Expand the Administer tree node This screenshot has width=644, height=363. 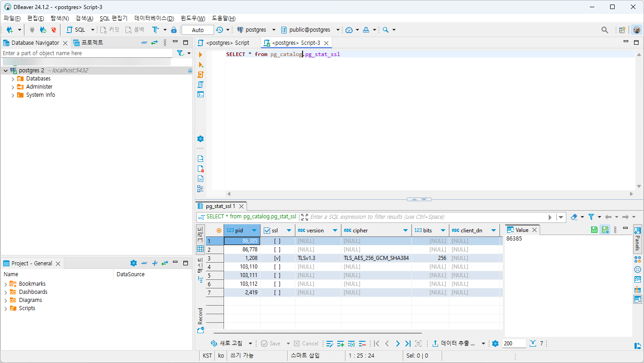13,87
